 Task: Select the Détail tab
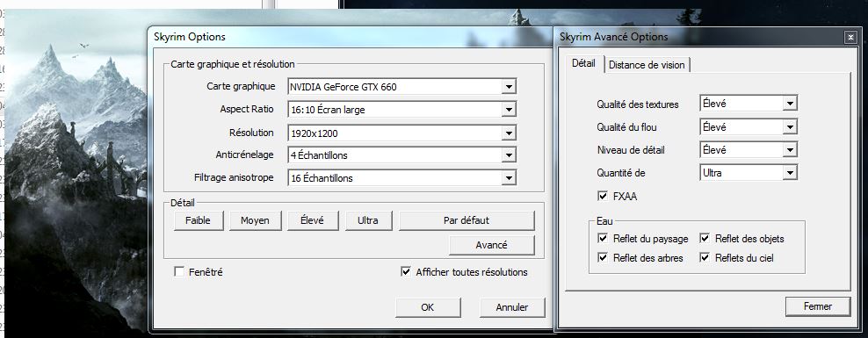583,63
